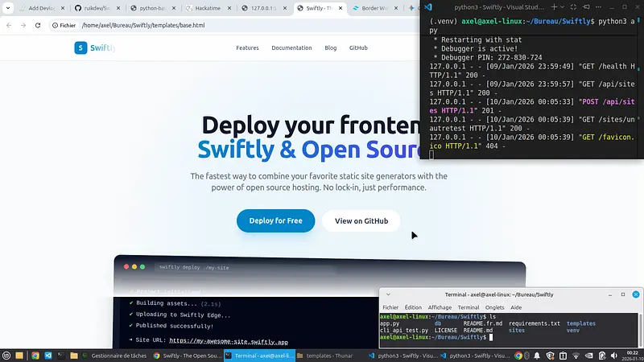644x362 pixels.
Task: Open the new terminal plus icon in VS Code
Action: pos(554,6)
